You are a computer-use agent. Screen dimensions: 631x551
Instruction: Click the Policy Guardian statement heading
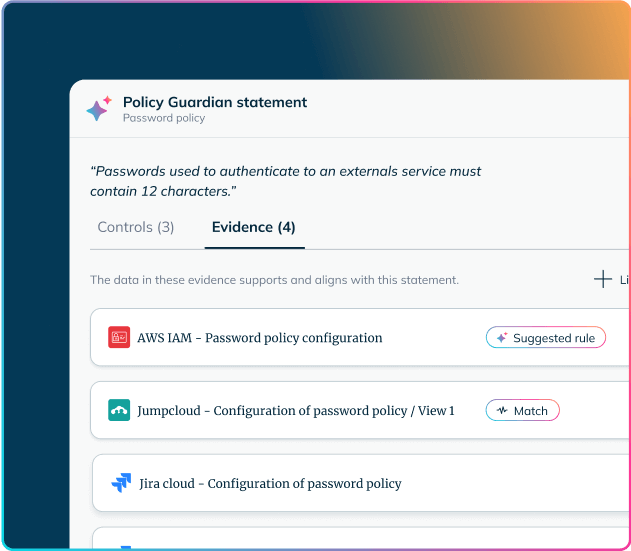pyautogui.click(x=215, y=102)
